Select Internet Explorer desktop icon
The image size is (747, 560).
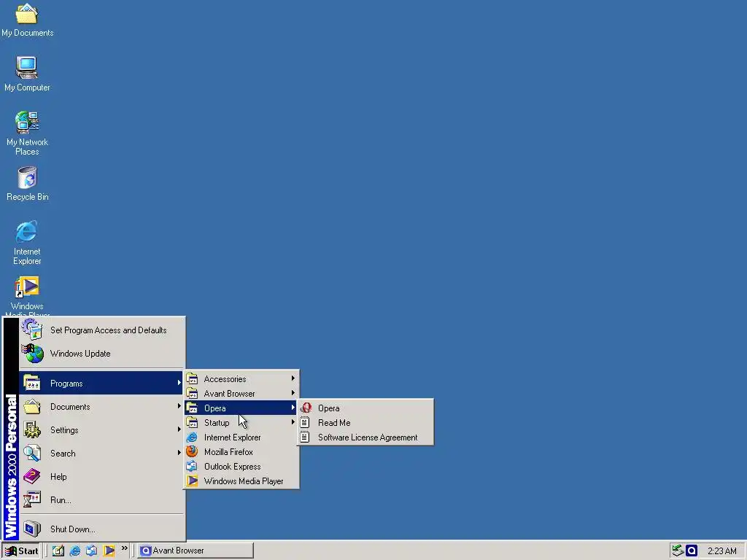(27, 243)
